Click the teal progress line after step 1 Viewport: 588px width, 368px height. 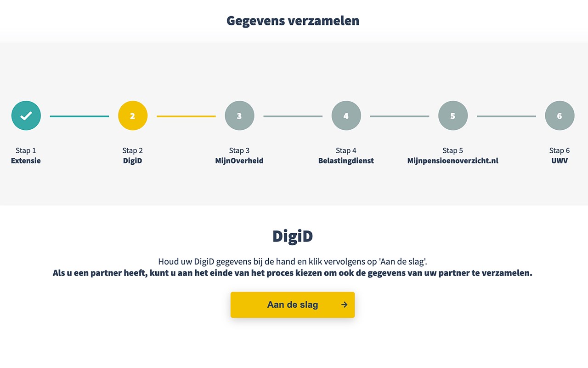click(79, 116)
